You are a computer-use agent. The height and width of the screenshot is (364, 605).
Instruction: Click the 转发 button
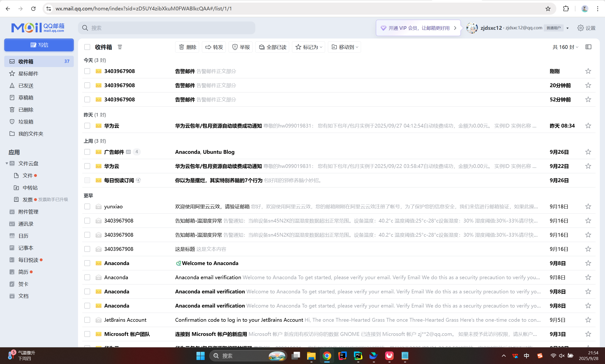214,47
